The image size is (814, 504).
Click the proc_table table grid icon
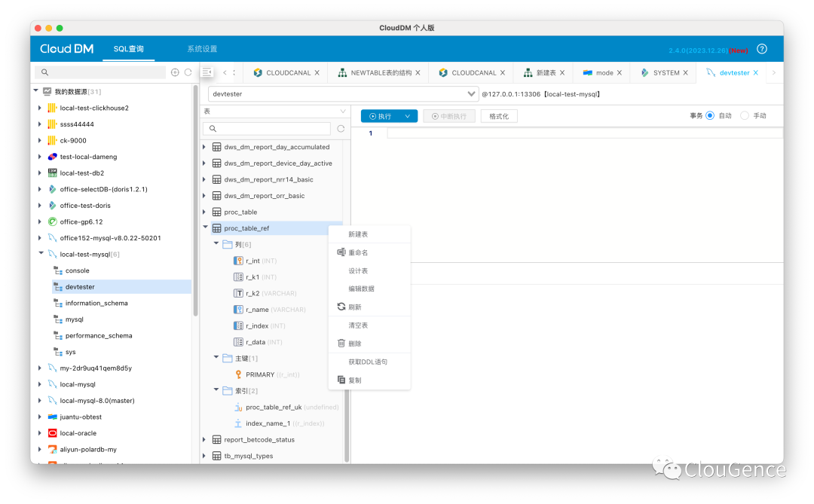coord(216,212)
